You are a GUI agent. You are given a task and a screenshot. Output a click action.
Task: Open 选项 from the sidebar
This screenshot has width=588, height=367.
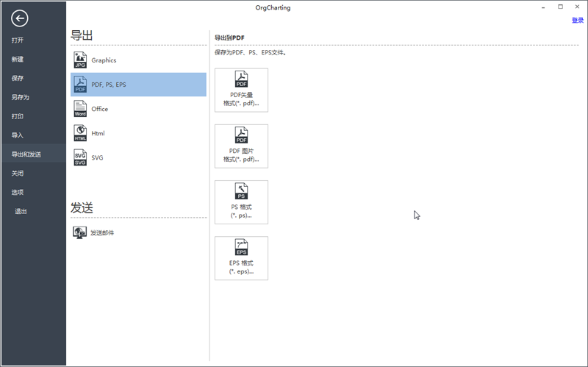(18, 193)
